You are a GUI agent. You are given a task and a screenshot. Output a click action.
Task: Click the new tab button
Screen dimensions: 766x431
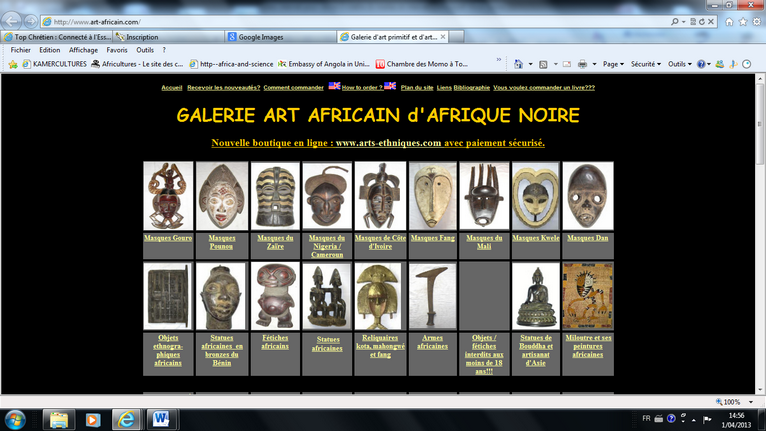(456, 37)
